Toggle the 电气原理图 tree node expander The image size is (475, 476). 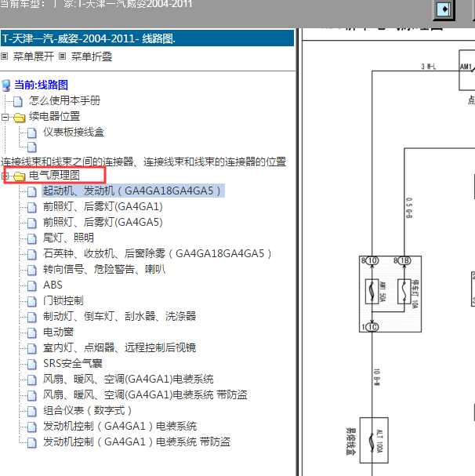(x=5, y=176)
